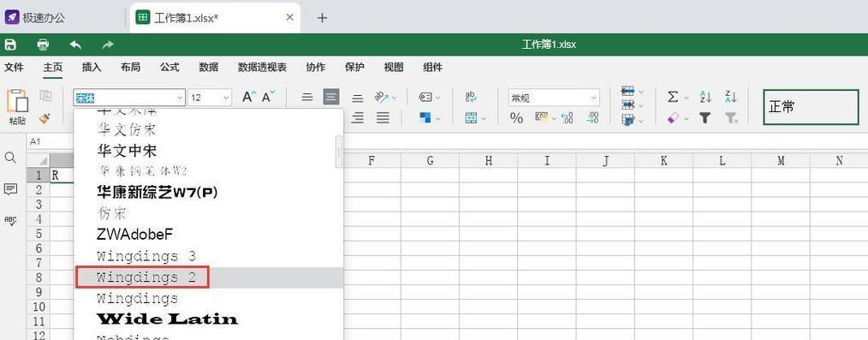The width and height of the screenshot is (868, 340).
Task: Expand the text orientation arrow
Action: click(394, 98)
